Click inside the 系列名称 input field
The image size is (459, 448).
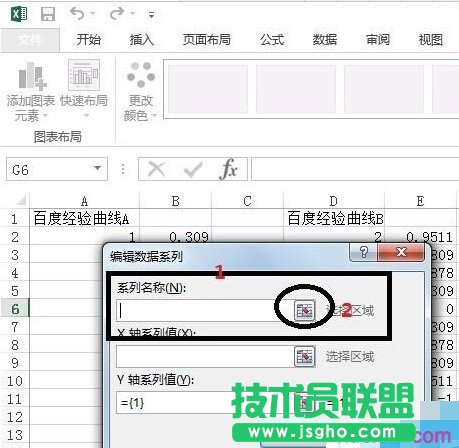tap(204, 310)
